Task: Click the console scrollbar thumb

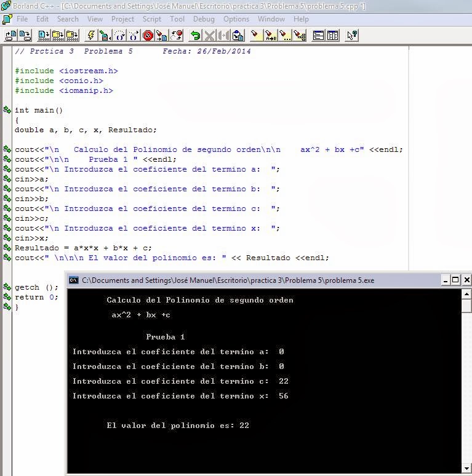Action: 466,306
